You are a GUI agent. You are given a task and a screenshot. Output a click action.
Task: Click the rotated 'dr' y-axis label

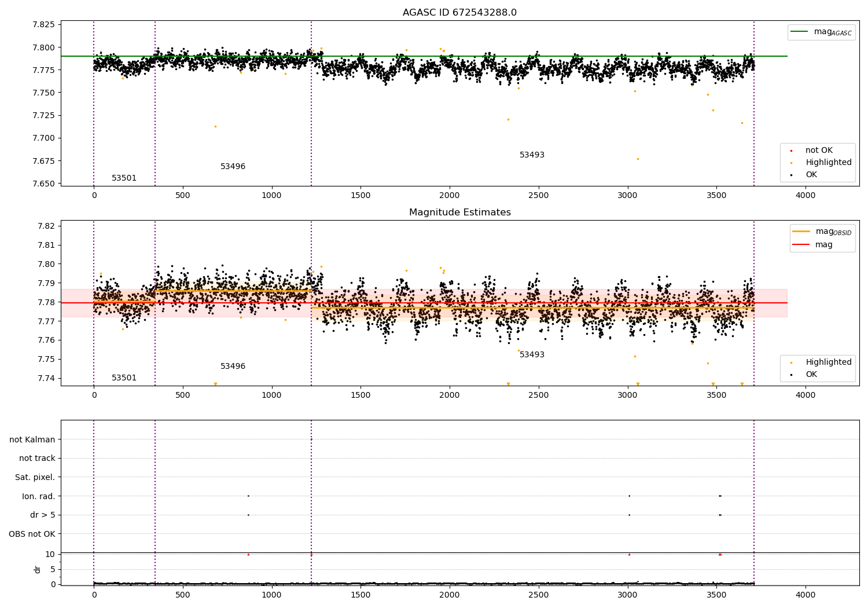pos(38,569)
